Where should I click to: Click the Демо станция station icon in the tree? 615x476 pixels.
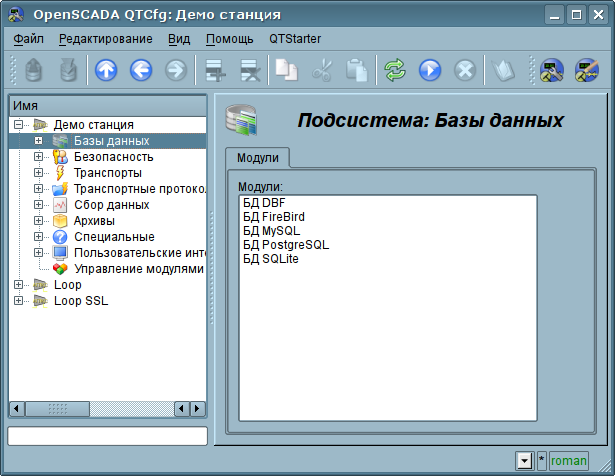point(40,125)
